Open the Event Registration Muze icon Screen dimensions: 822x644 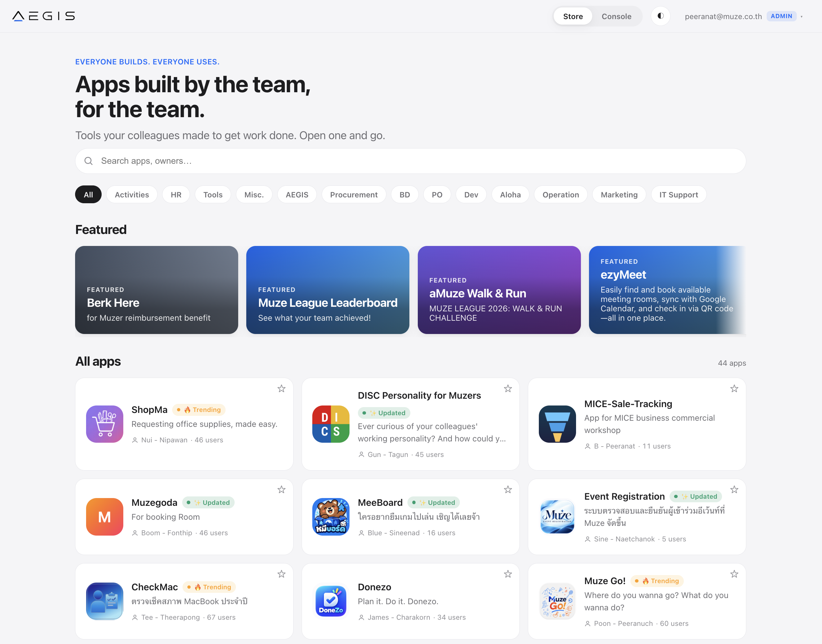point(557,516)
